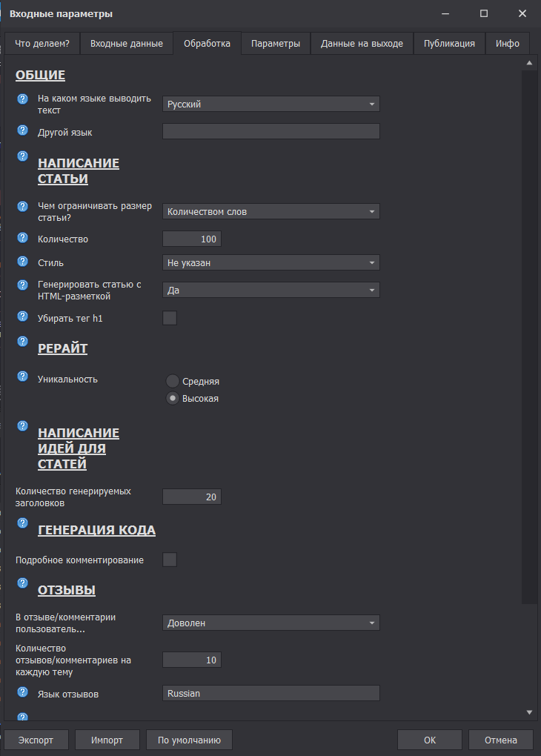This screenshot has height=756, width=541.
Task: Click Импорт button
Action: coord(107,740)
